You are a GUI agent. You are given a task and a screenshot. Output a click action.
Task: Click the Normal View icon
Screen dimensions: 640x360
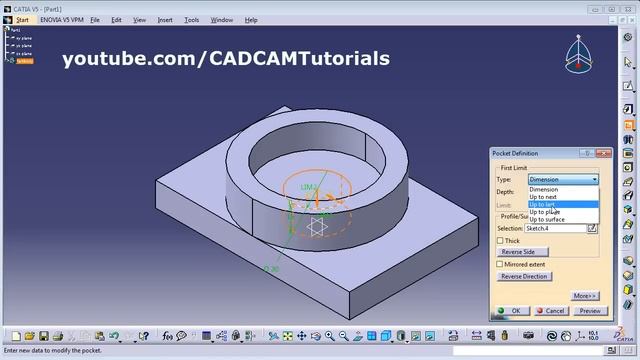[x=358, y=336]
